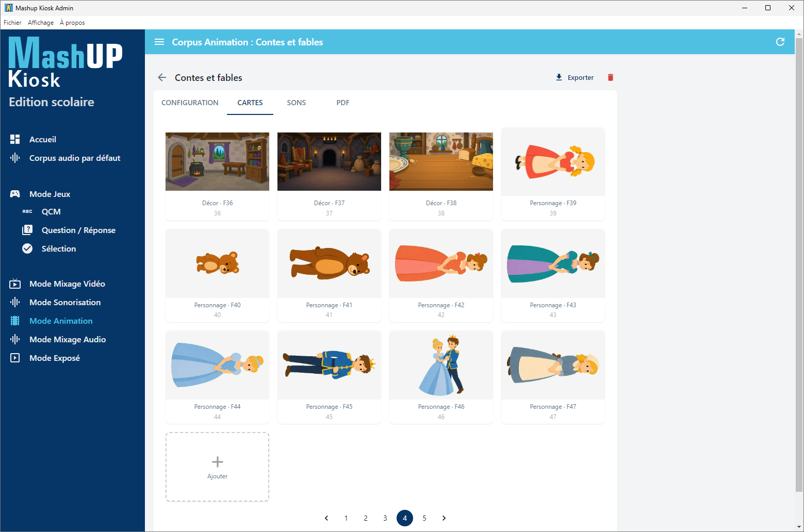
Task: Go to page 3
Action: [385, 518]
